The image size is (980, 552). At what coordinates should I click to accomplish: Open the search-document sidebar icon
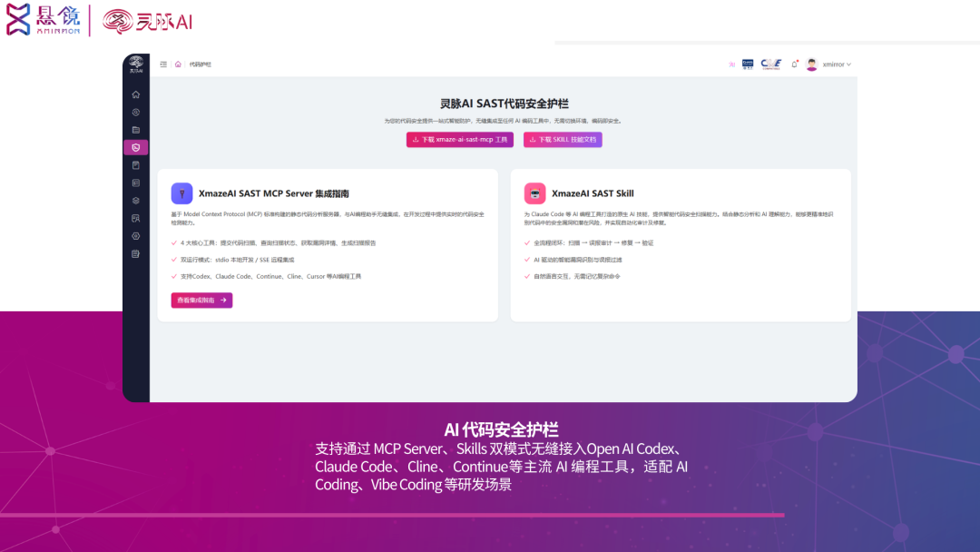coord(135,219)
